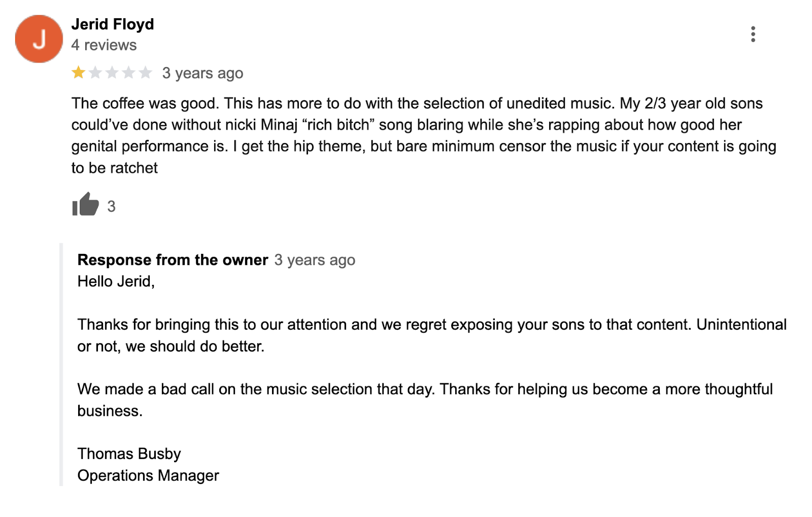Viewport: 812px width, 517px height.
Task: Click the fourth gray star of the rating
Action: [127, 73]
